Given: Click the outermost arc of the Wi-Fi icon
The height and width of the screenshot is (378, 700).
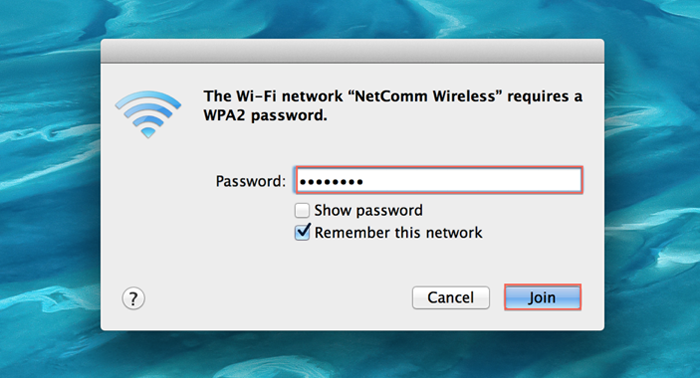Looking at the screenshot, I should coord(148,100).
